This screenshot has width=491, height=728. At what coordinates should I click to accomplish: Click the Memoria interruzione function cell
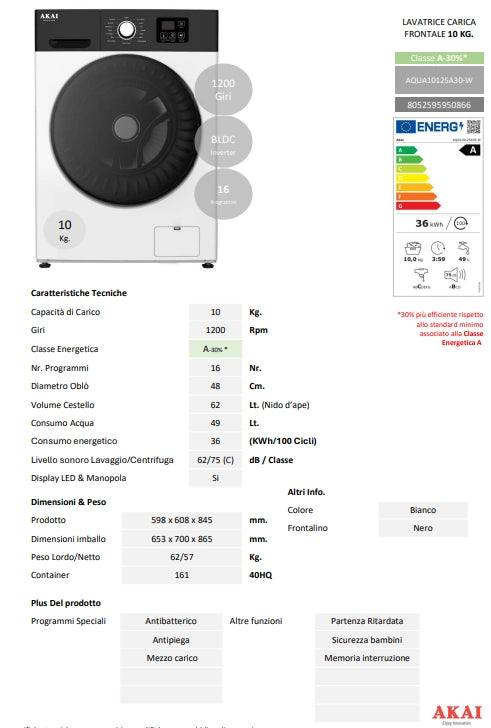(x=367, y=658)
